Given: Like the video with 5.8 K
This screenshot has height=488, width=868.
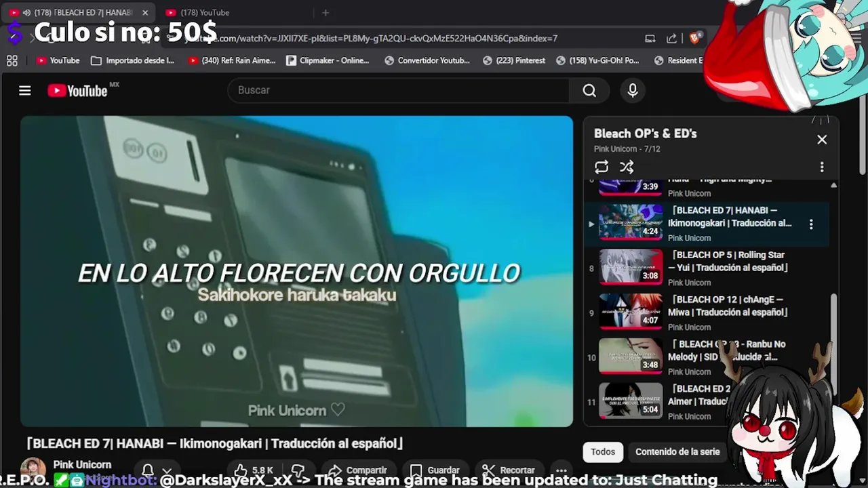Looking at the screenshot, I should (x=254, y=470).
